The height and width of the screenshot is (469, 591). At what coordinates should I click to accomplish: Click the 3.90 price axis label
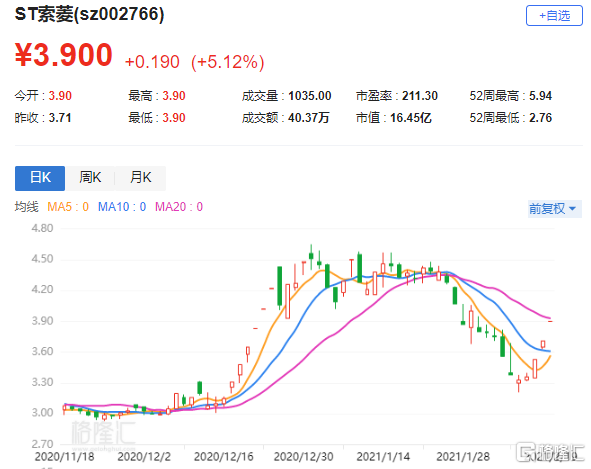click(42, 321)
